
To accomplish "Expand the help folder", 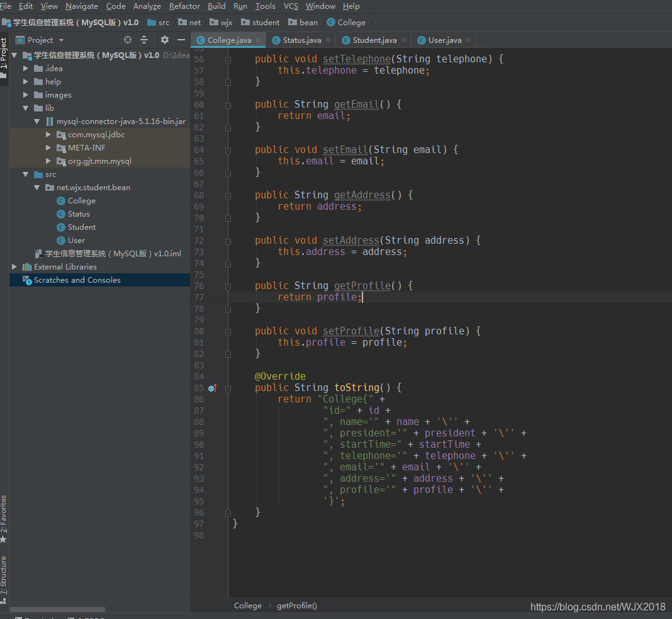I will 26,81.
